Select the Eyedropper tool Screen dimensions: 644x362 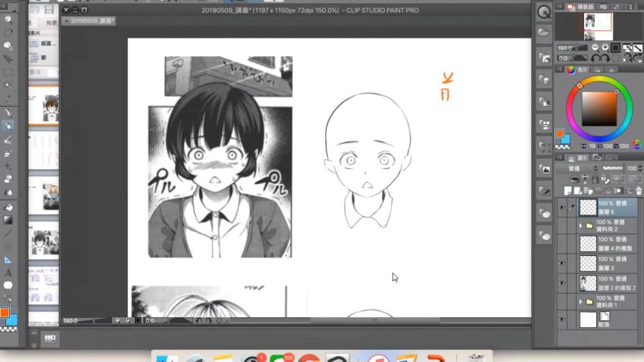click(x=8, y=99)
